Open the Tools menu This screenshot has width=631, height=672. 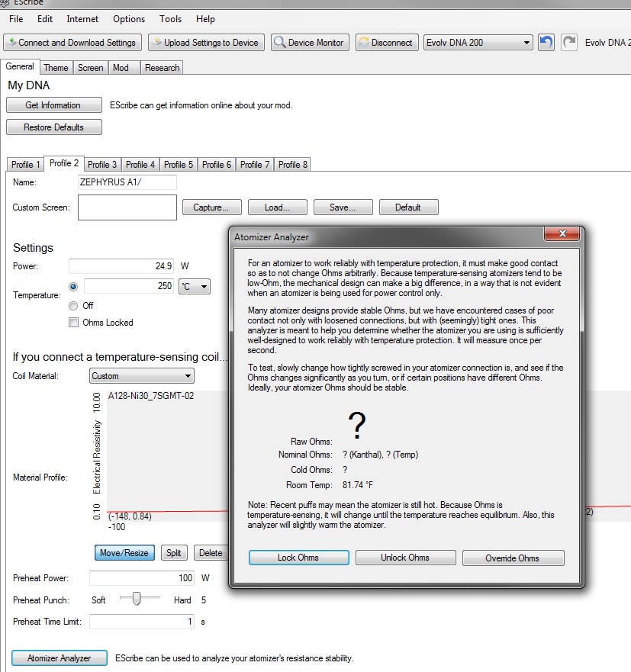click(x=170, y=18)
